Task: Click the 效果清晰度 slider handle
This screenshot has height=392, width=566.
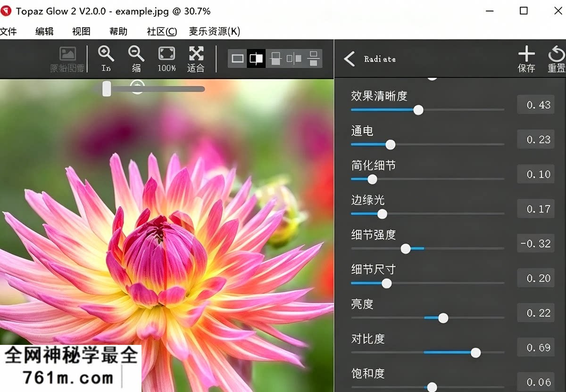Action: pyautogui.click(x=418, y=110)
